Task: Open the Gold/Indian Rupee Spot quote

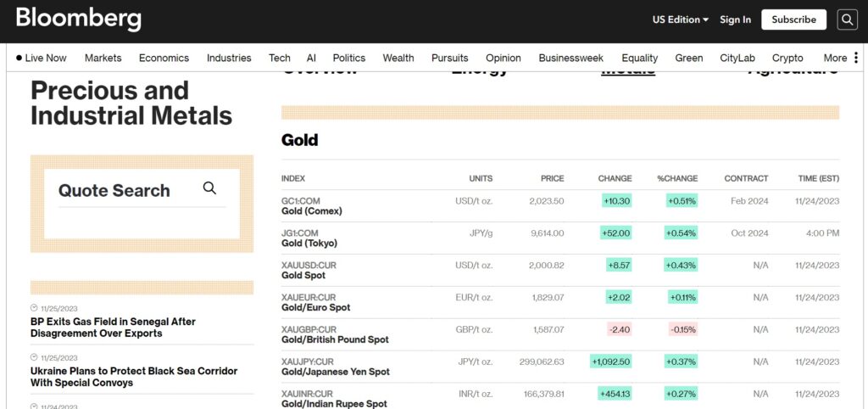Action: 334,399
